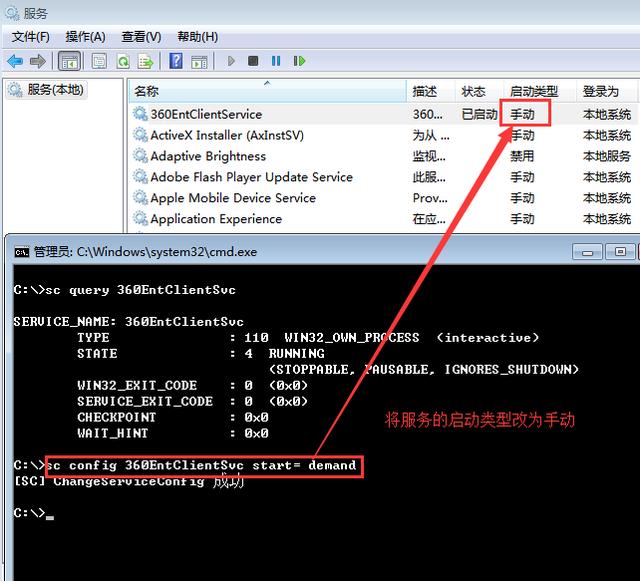640x581 pixels.
Task: Go forward with the gray right arrow
Action: (x=38, y=61)
